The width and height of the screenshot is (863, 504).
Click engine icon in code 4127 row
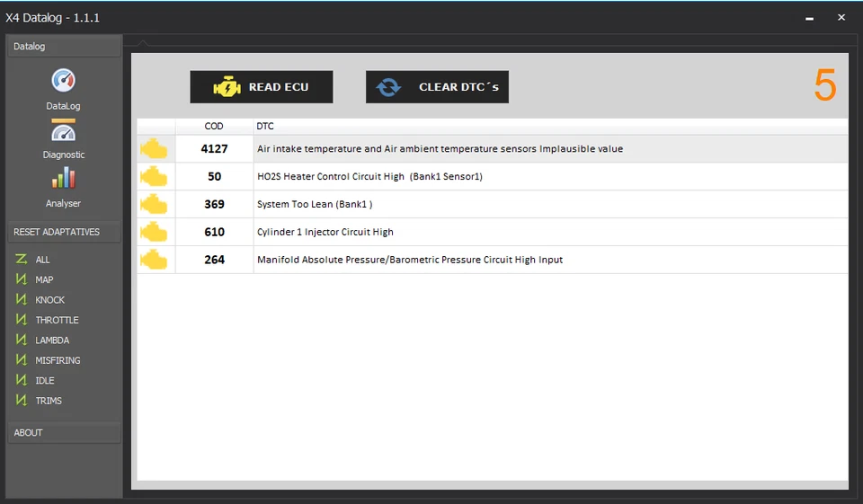click(154, 149)
